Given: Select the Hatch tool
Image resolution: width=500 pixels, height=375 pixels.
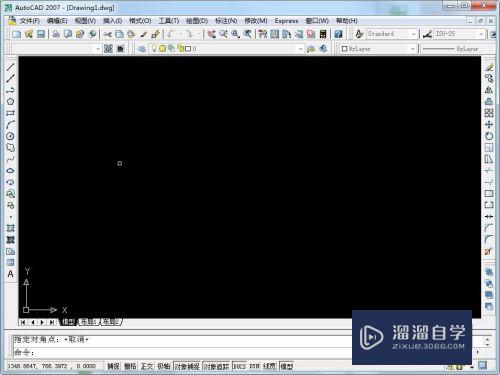Looking at the screenshot, I should pyautogui.click(x=10, y=228).
